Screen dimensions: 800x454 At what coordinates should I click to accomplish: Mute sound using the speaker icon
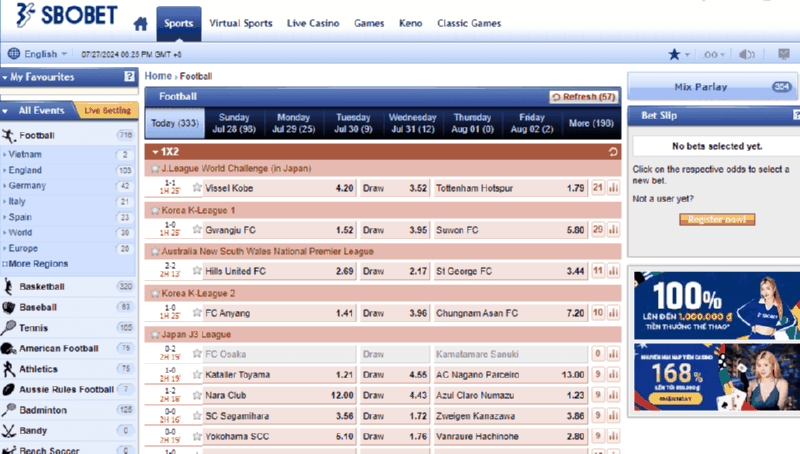(x=746, y=54)
